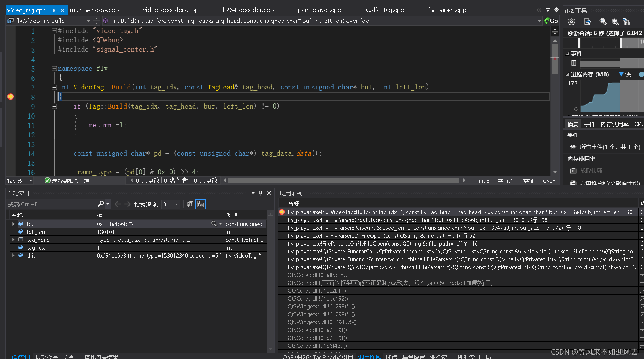Switch to the 断点 bottom tab
The image size is (644, 359).
point(392,356)
